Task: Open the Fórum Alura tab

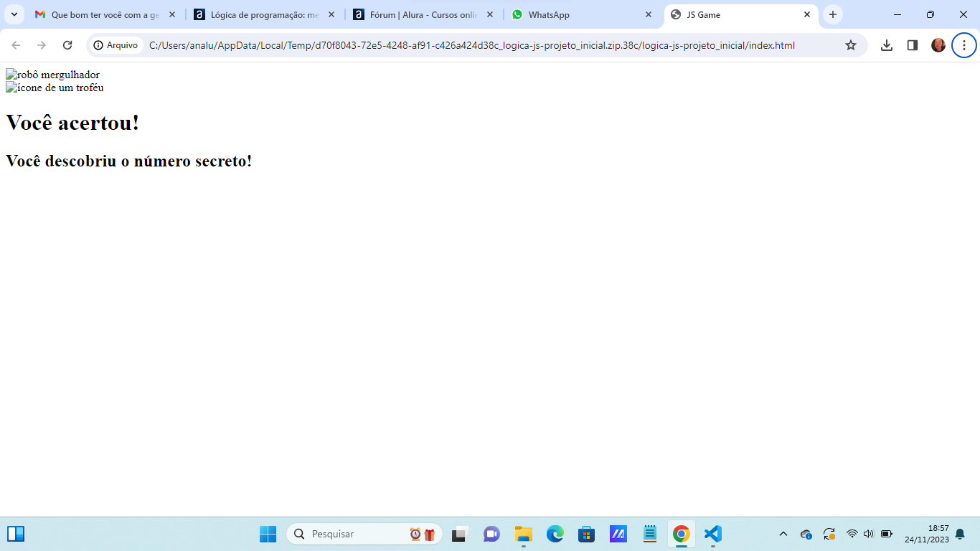Action: (x=423, y=14)
